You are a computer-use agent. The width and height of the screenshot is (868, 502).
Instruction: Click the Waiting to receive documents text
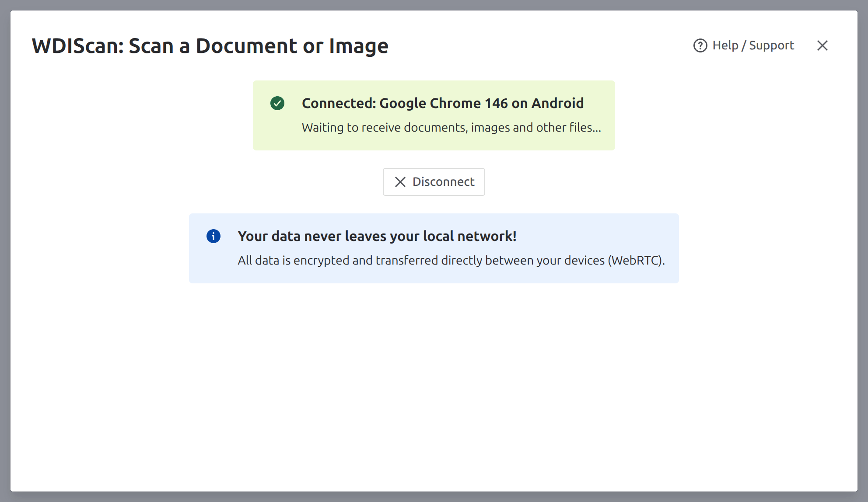point(451,128)
